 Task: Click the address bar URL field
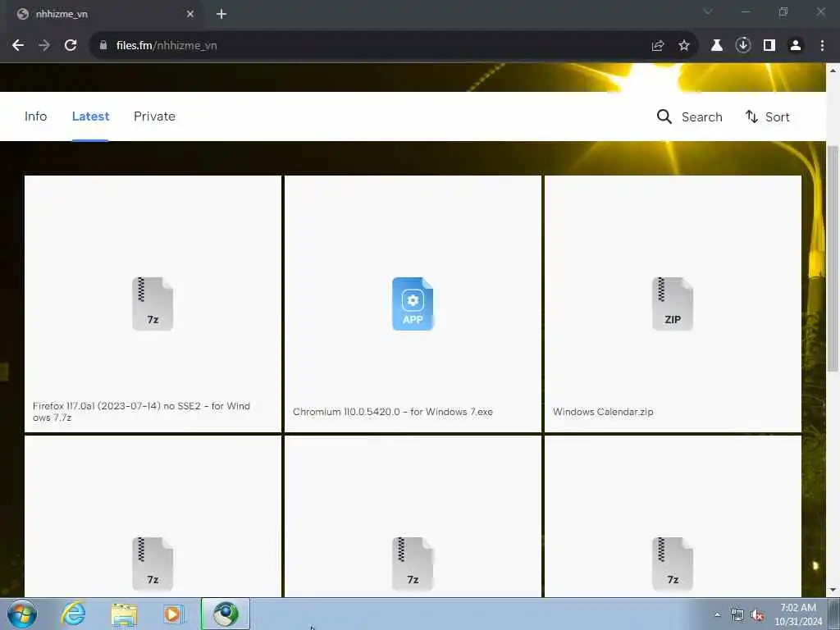(x=375, y=46)
